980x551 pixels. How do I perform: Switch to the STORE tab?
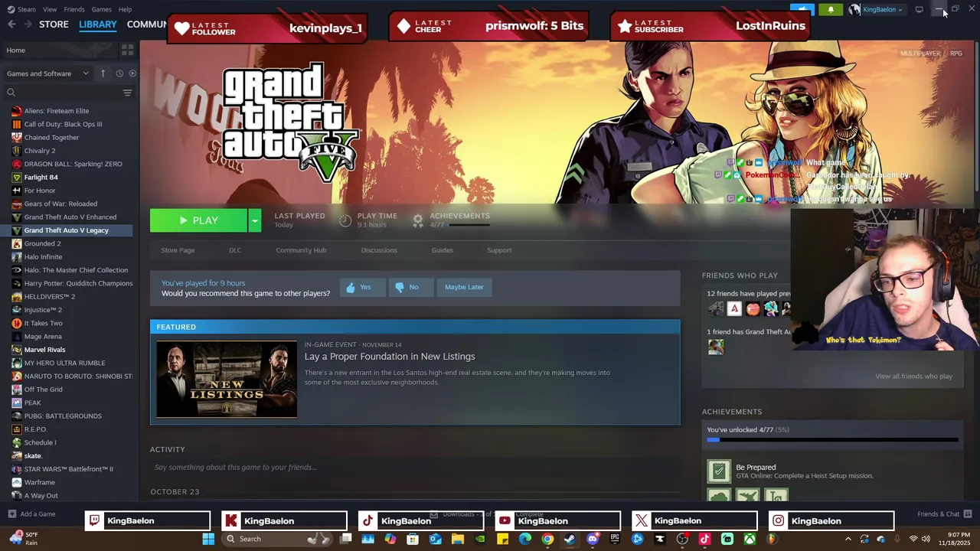click(54, 24)
